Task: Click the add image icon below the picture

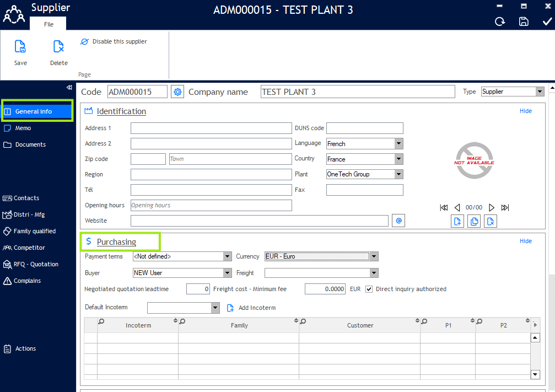Action: point(457,222)
